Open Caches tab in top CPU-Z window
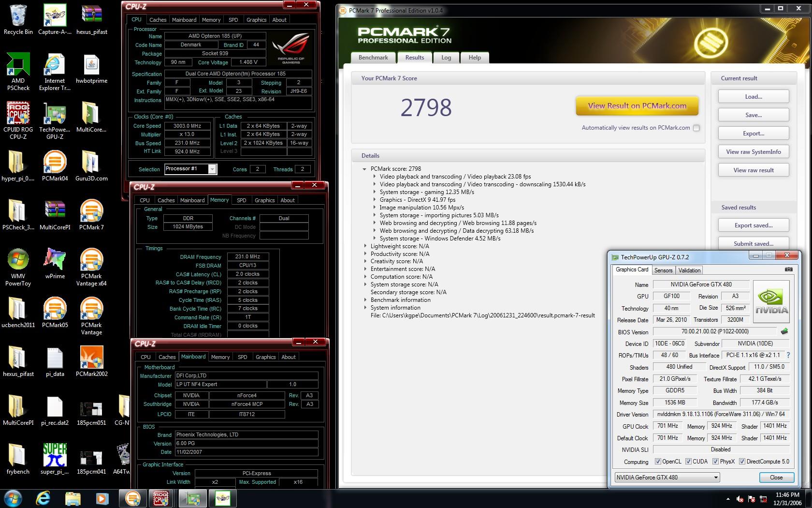Screen dimensions: 812x508 click(158, 20)
